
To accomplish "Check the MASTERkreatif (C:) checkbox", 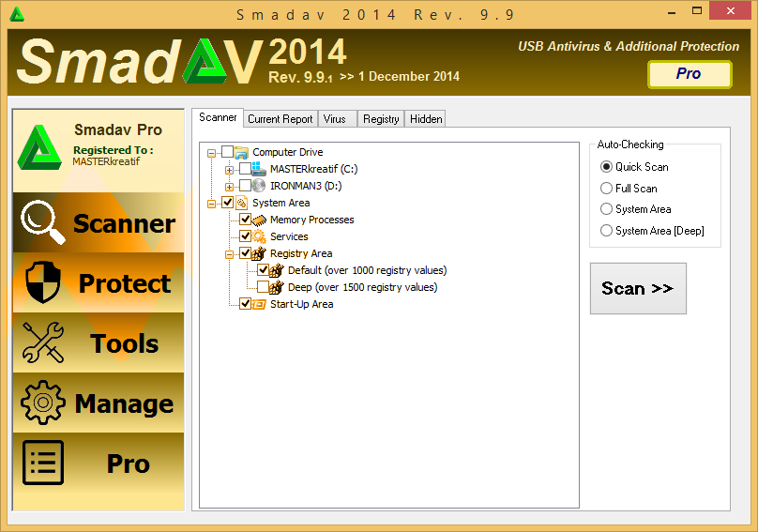I will coord(245,169).
